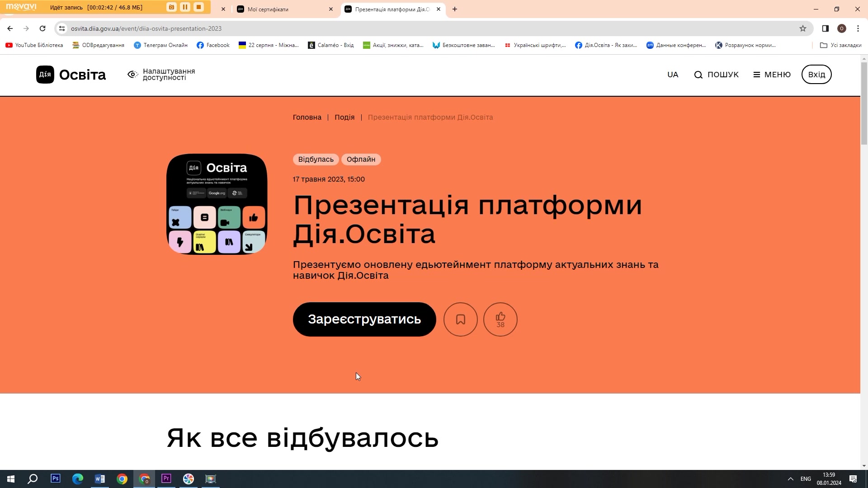This screenshot has width=868, height=488.
Task: Open Microsoft Word from the taskbar
Action: tap(100, 479)
